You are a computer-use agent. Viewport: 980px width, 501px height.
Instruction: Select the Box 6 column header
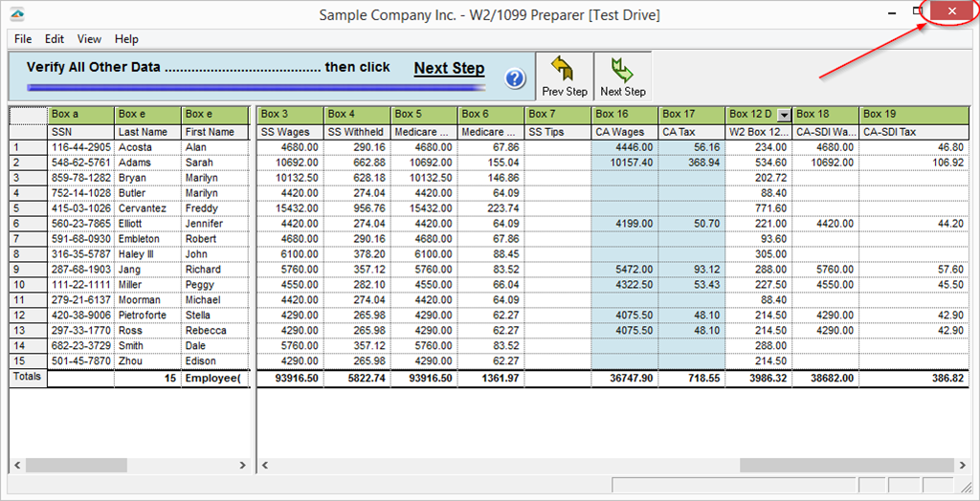(491, 115)
